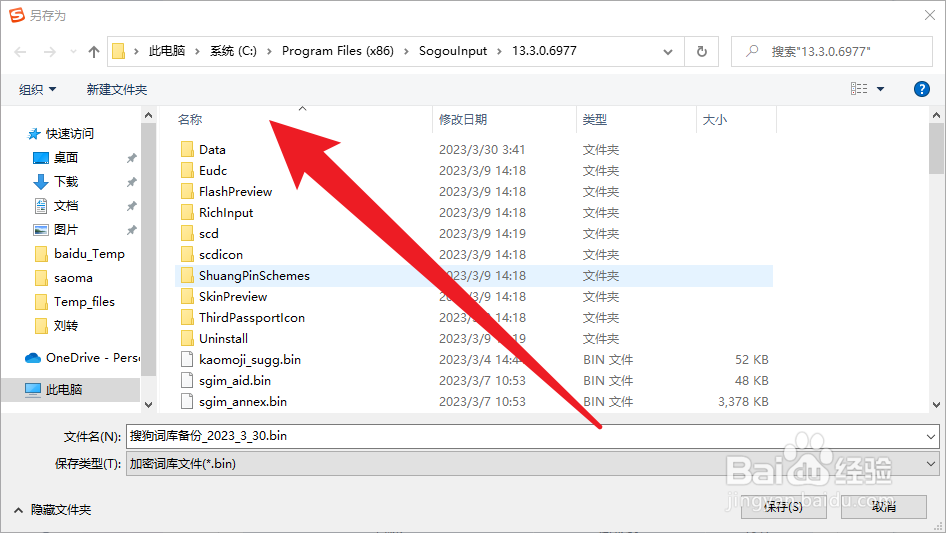
Task: Open saoma folder in the sidebar
Action: pyautogui.click(x=73, y=278)
